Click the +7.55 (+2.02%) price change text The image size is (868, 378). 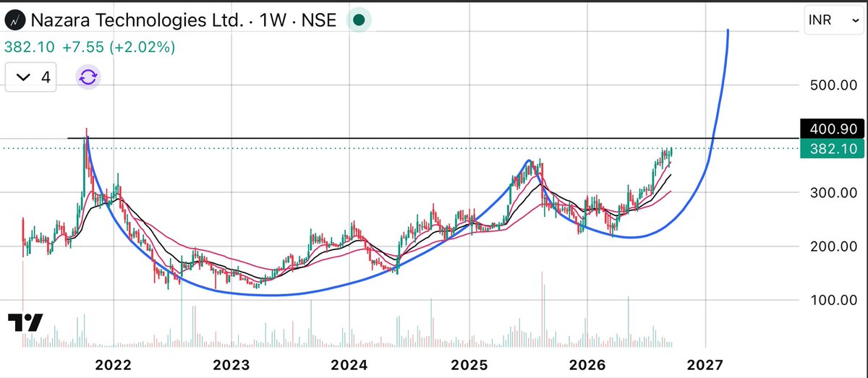click(119, 48)
